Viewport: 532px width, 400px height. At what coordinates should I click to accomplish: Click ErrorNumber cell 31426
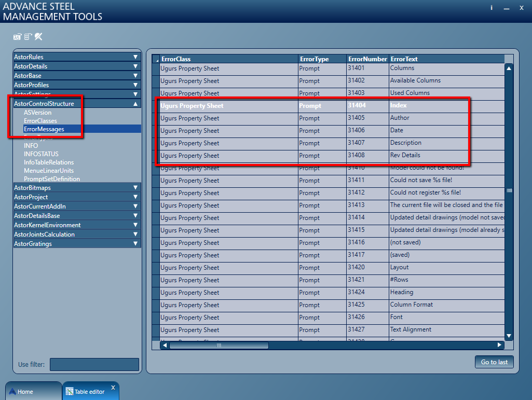click(368, 317)
